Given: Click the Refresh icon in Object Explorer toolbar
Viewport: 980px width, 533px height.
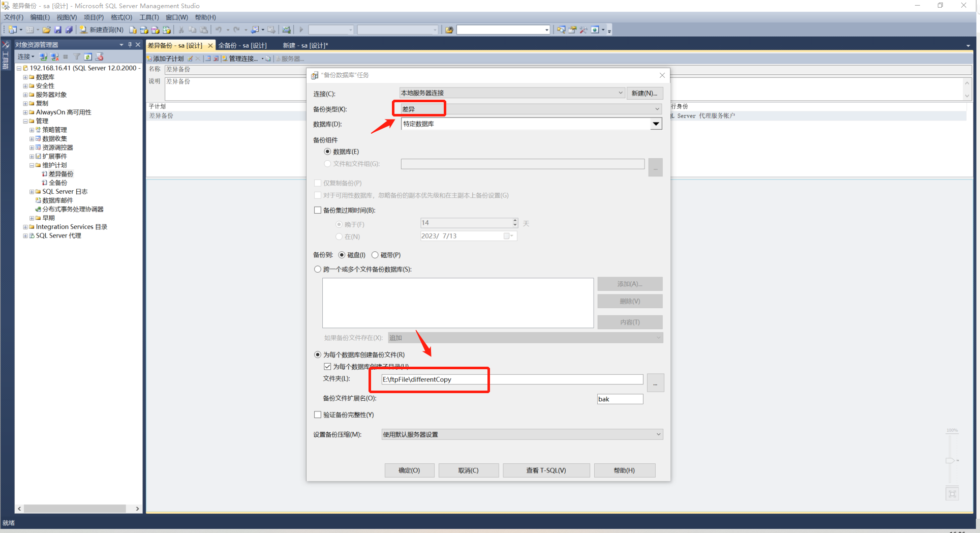Looking at the screenshot, I should pos(88,56).
